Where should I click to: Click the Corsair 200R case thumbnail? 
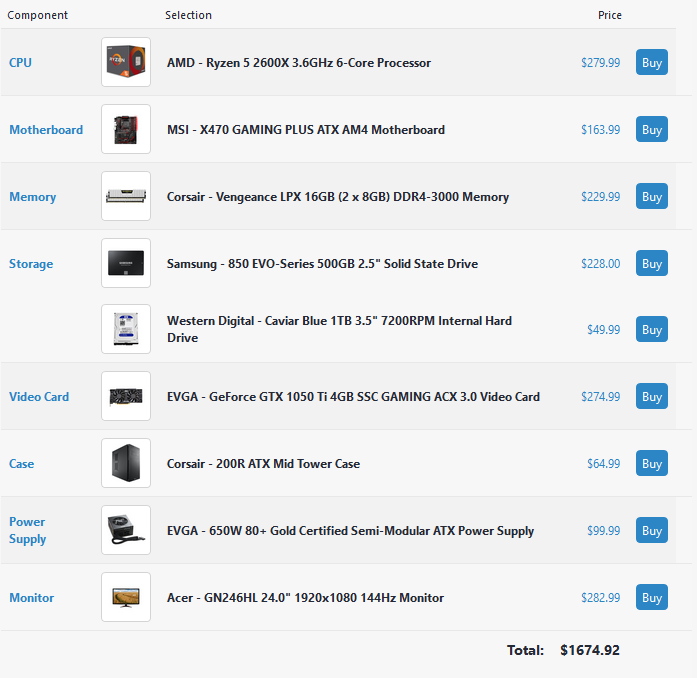126,463
